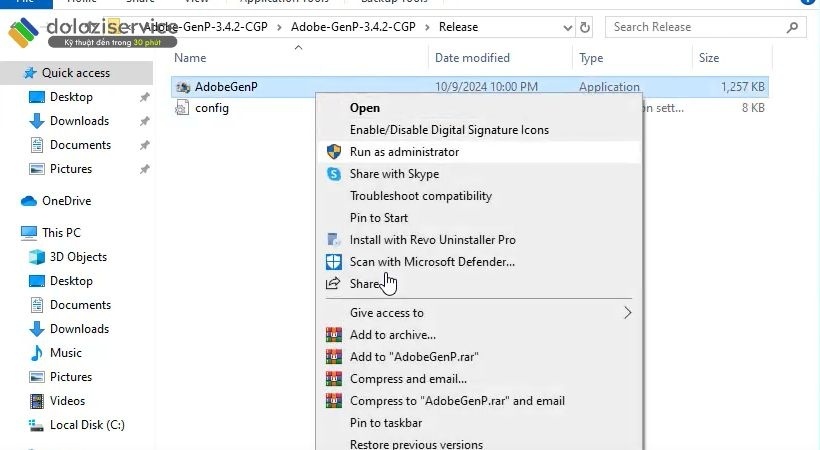
Task: Open Music folder under This PC
Action: [66, 353]
